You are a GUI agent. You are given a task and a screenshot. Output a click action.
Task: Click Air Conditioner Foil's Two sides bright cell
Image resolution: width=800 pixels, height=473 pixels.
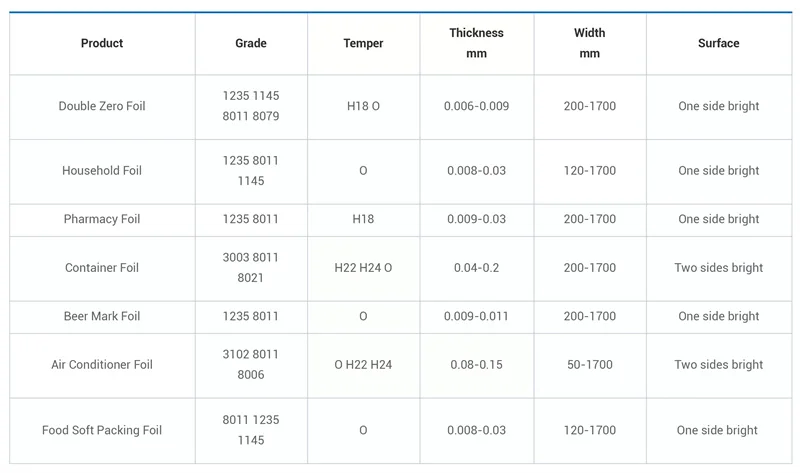pyautogui.click(x=718, y=365)
